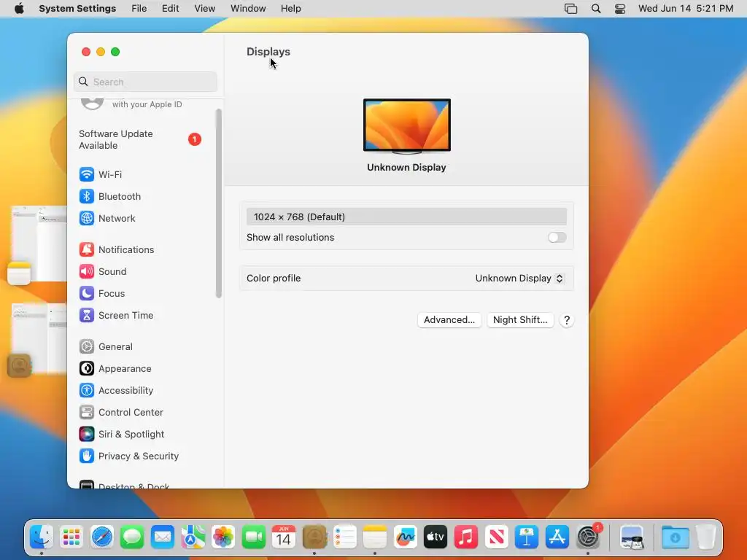The height and width of the screenshot is (560, 747).
Task: Switch to Contacts window in Stage Manager
Action: coord(38,340)
